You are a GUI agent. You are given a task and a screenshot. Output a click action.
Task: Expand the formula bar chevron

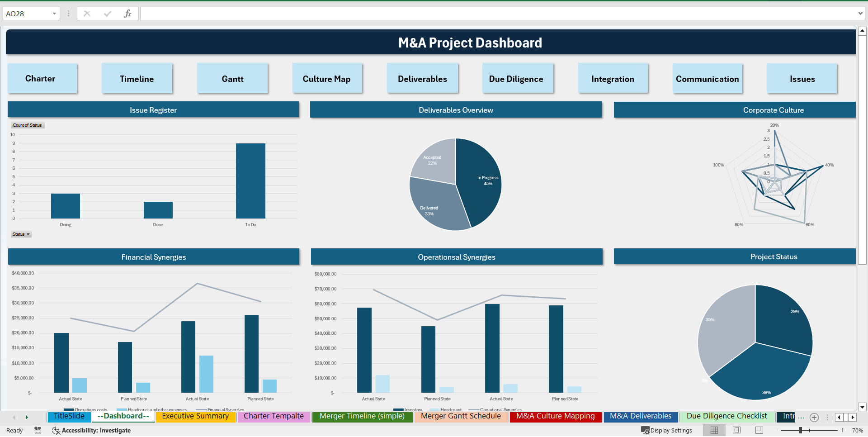point(860,14)
